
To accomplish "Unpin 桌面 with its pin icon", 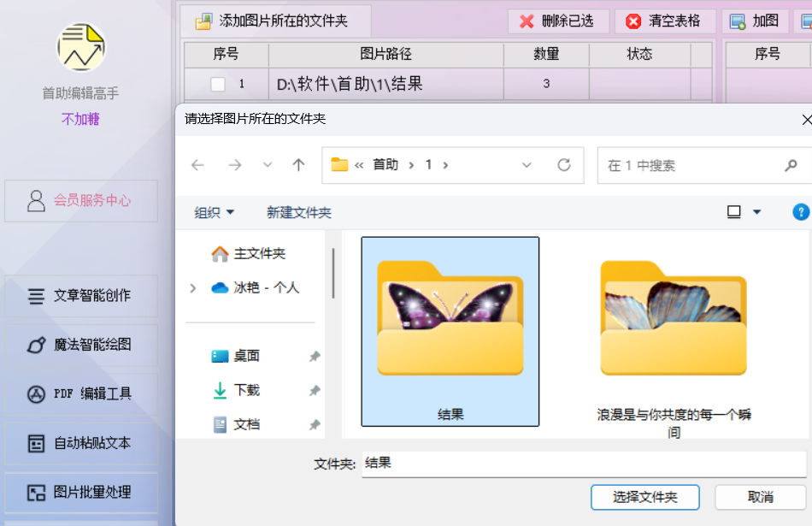I will pos(315,357).
